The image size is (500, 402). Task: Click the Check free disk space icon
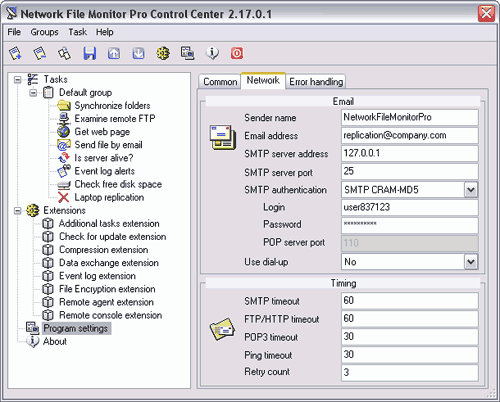pyautogui.click(x=64, y=184)
